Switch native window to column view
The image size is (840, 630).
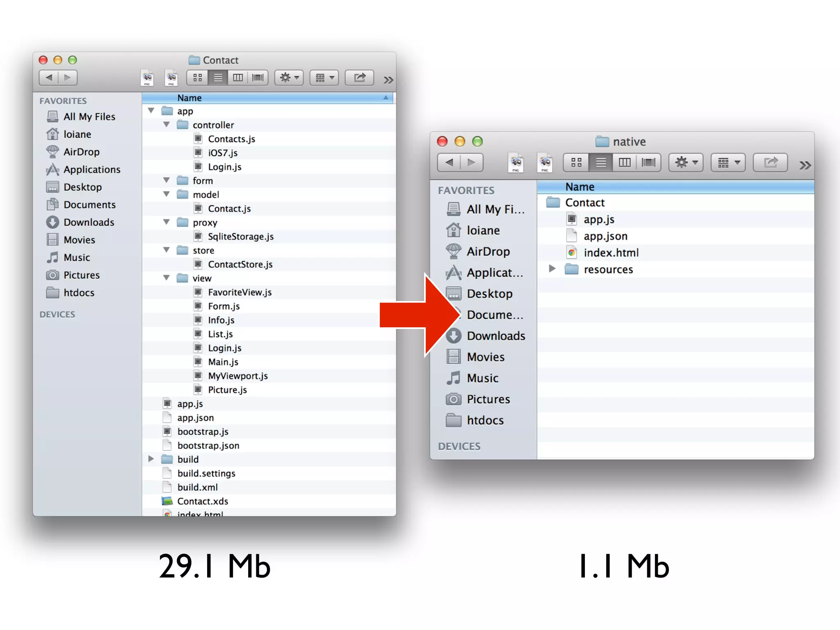[x=625, y=162]
